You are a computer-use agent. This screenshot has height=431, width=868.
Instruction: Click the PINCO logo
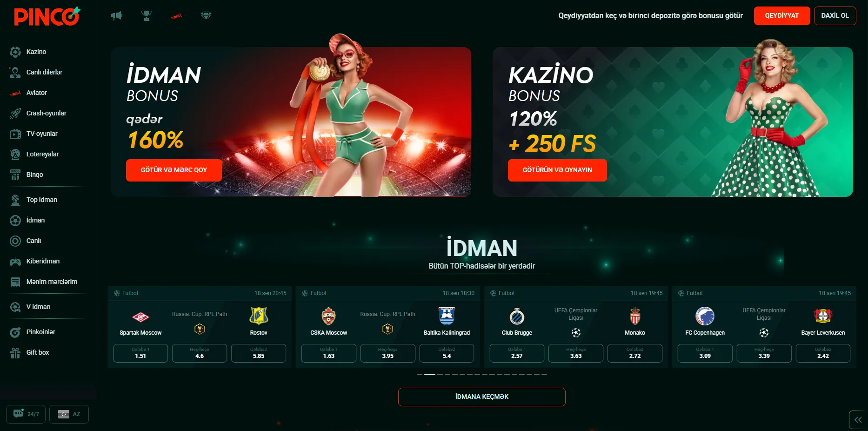(x=47, y=16)
